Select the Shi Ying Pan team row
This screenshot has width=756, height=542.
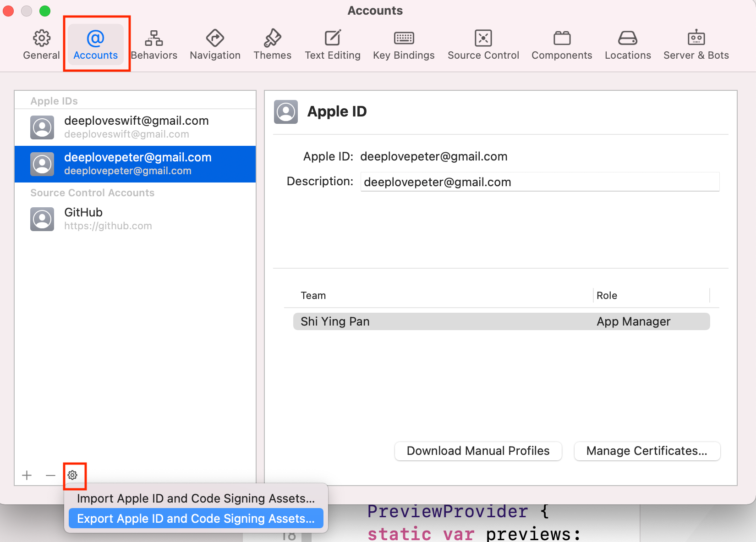(x=501, y=321)
